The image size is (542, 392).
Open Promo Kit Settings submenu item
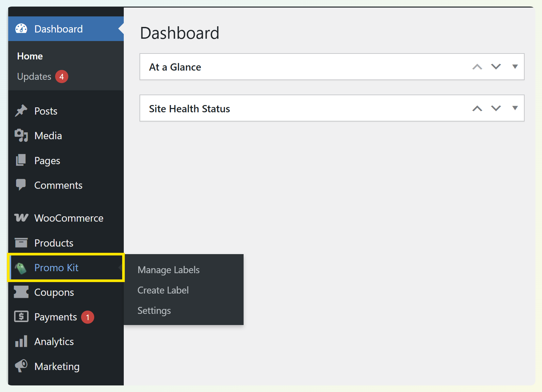tap(154, 311)
